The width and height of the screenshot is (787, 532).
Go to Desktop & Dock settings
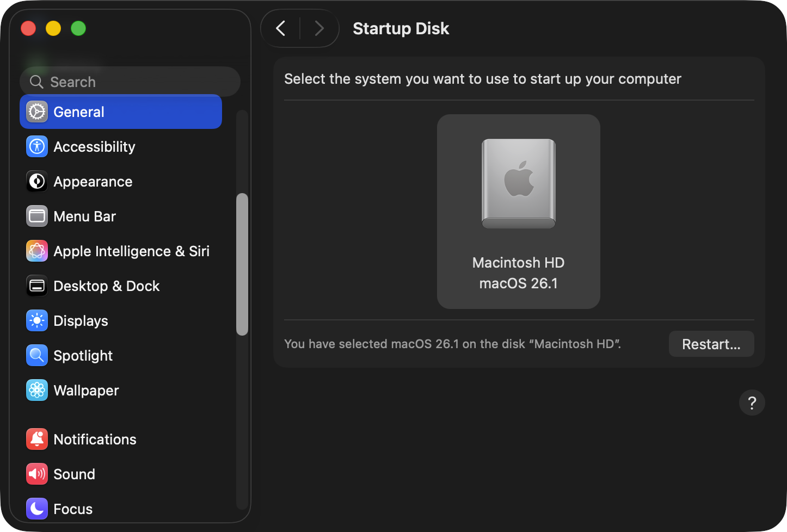(x=121, y=286)
